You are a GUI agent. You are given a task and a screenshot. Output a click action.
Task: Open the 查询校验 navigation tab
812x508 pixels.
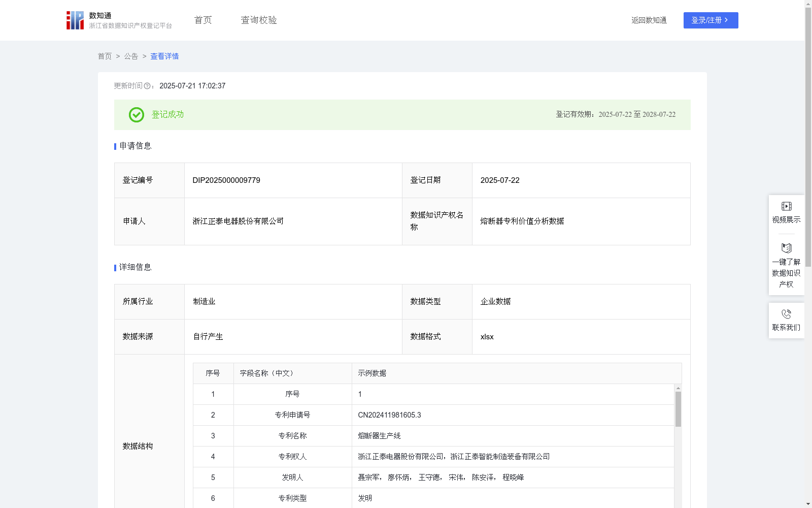point(259,20)
